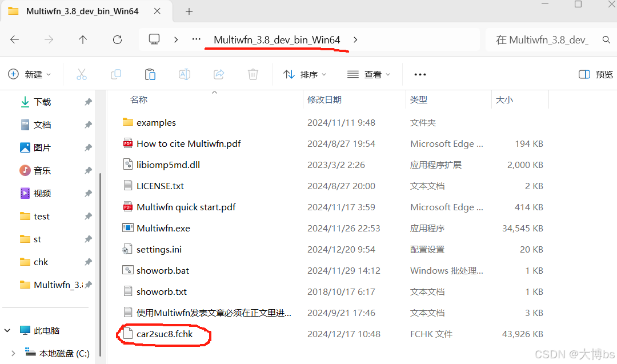Select the showorb.txt file
Screen dimensions: 617x364
(x=161, y=291)
